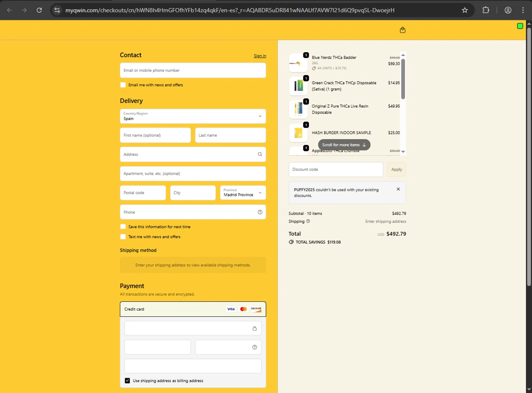Go forward using browser forward arrow

(x=24, y=10)
